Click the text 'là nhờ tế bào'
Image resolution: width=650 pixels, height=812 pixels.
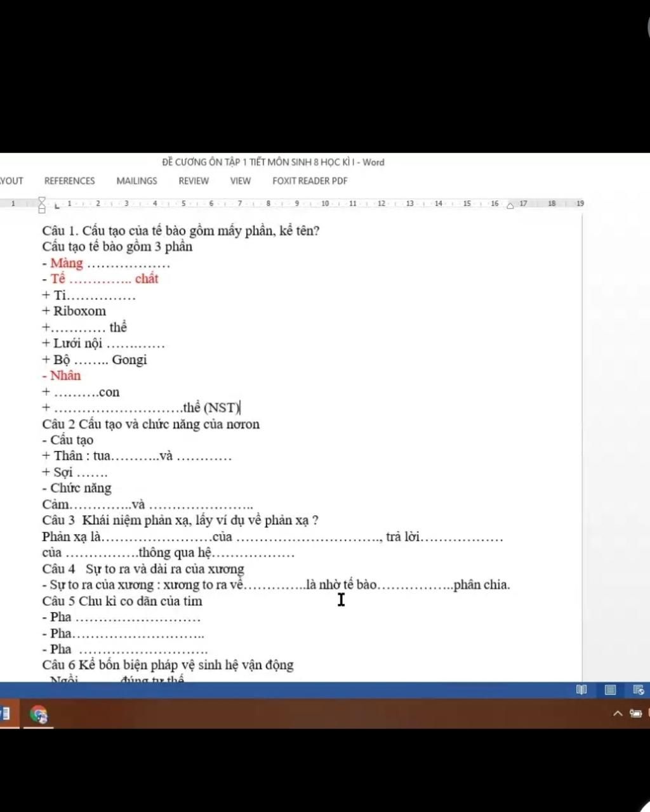(342, 585)
